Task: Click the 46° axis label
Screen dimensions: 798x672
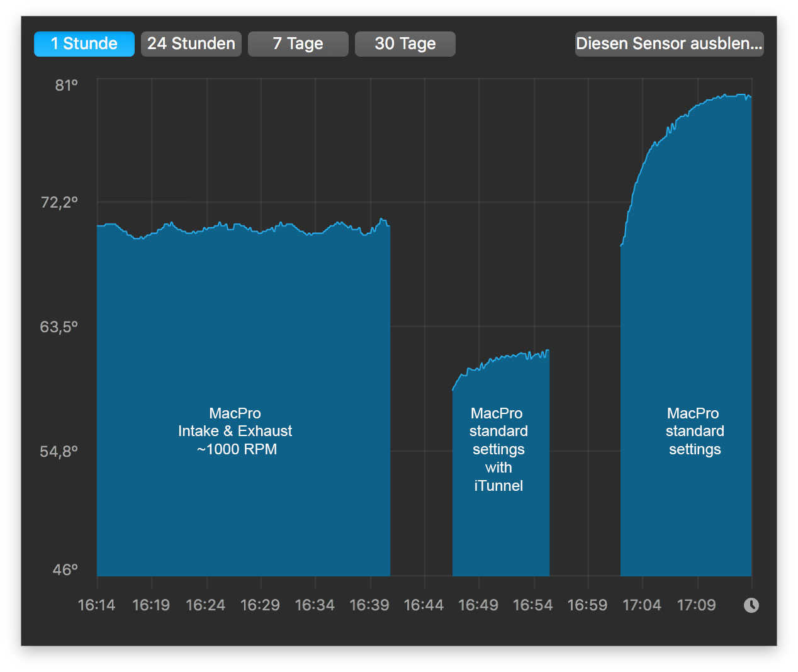Action: 65,569
